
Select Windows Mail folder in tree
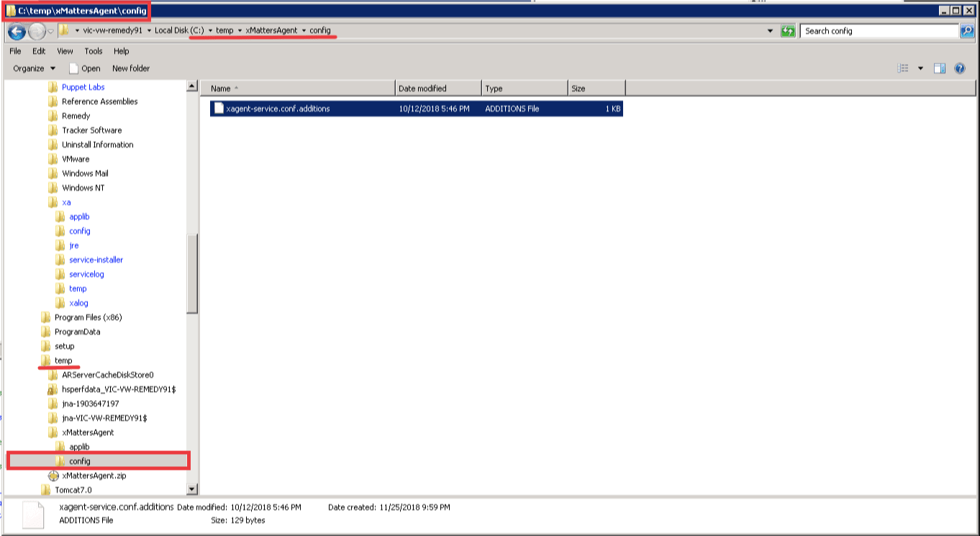pos(86,173)
